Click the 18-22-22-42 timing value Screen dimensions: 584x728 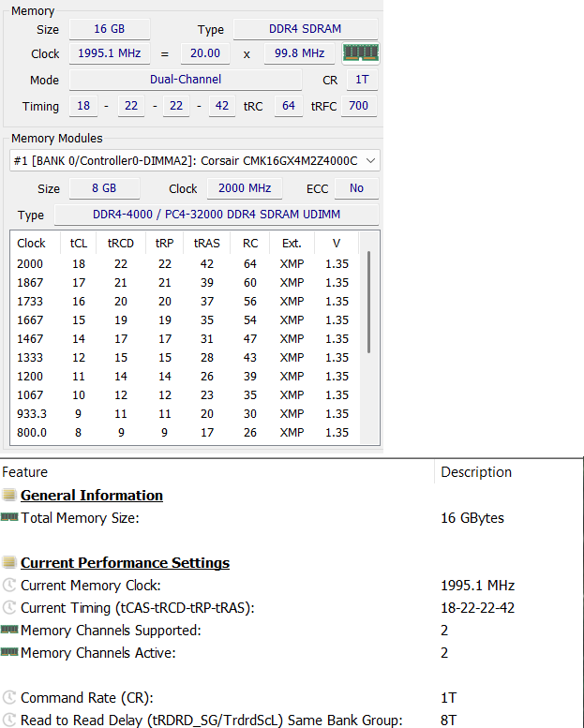click(478, 608)
